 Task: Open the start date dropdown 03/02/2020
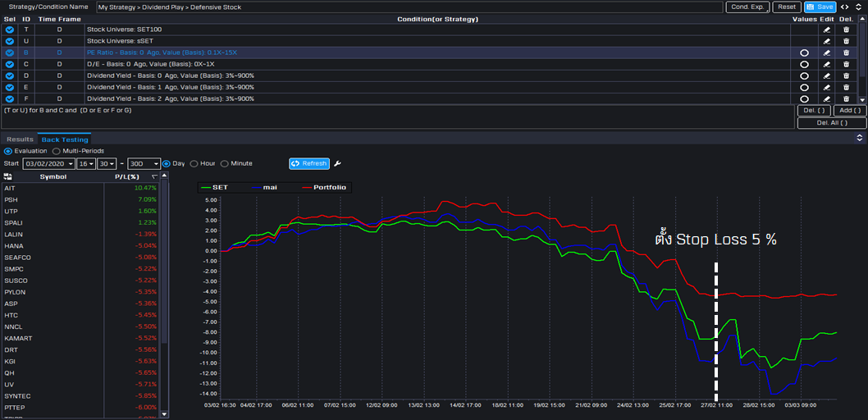click(50, 163)
